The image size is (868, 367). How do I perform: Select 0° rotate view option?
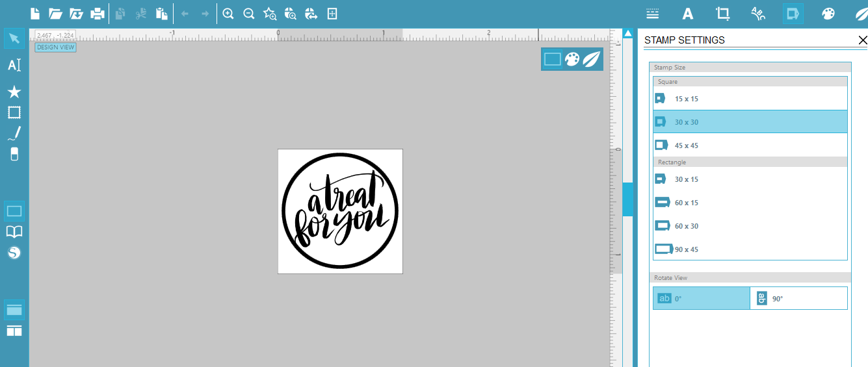click(x=701, y=298)
